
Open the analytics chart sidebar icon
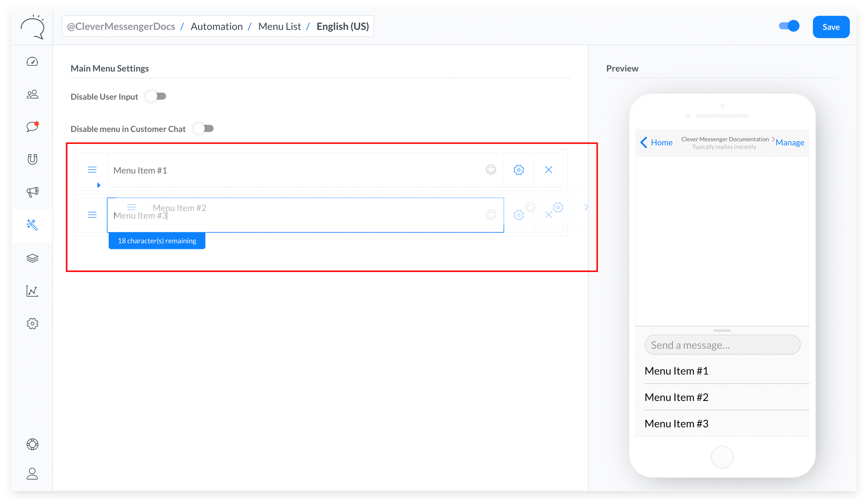click(x=32, y=291)
